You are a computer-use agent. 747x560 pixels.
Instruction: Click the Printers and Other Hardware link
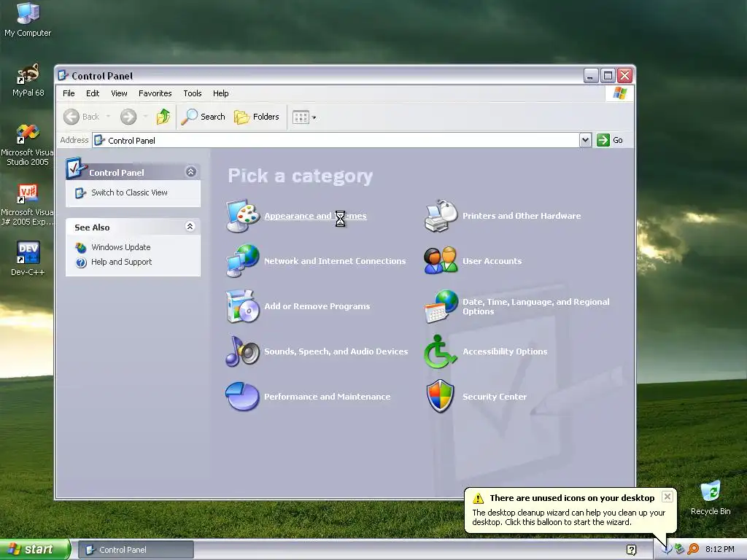pos(522,216)
